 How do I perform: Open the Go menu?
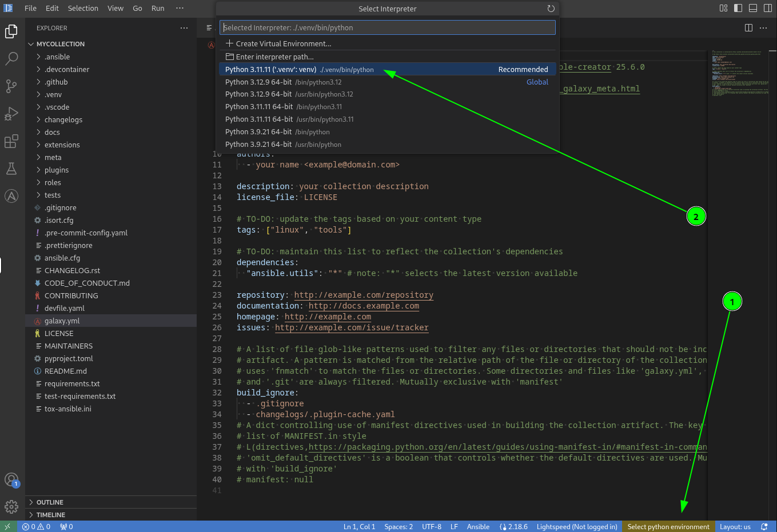click(x=137, y=8)
